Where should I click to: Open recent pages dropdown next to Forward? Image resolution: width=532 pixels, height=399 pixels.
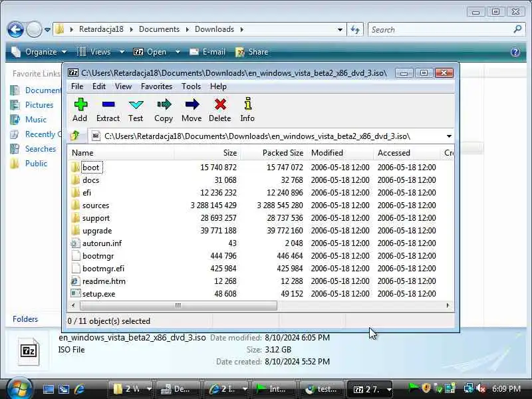(x=47, y=30)
